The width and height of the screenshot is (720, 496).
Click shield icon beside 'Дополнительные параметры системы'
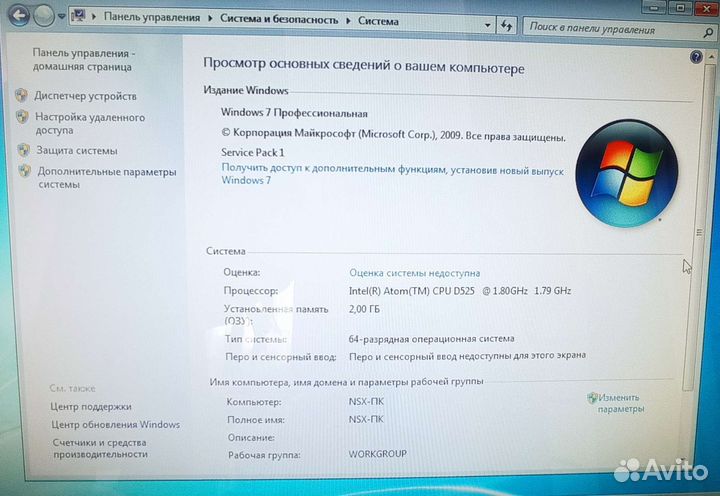pos(24,171)
